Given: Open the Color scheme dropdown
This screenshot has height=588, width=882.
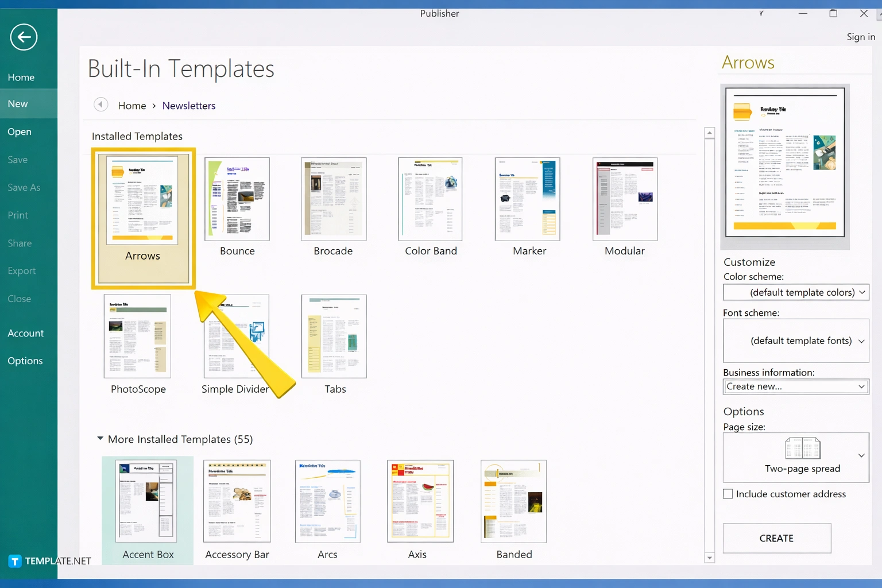Looking at the screenshot, I should pyautogui.click(x=795, y=292).
